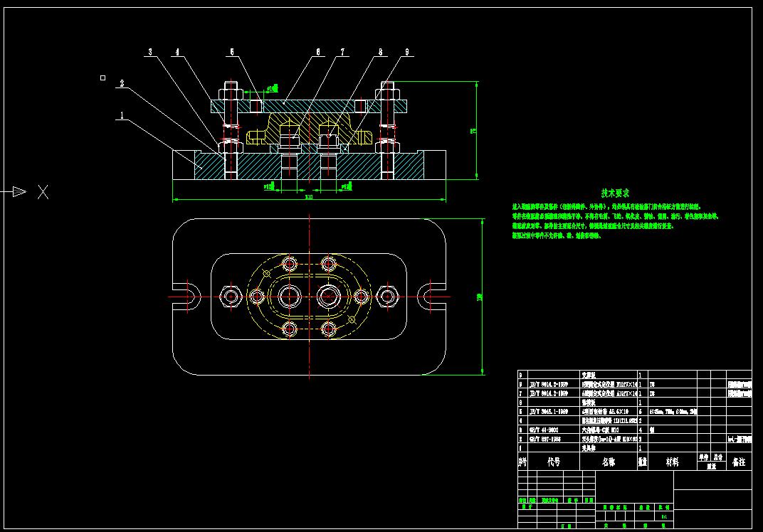This screenshot has width=763, height=532.
Task: Pick the left U-slot of the base plate
Action: pyautogui.click(x=187, y=296)
